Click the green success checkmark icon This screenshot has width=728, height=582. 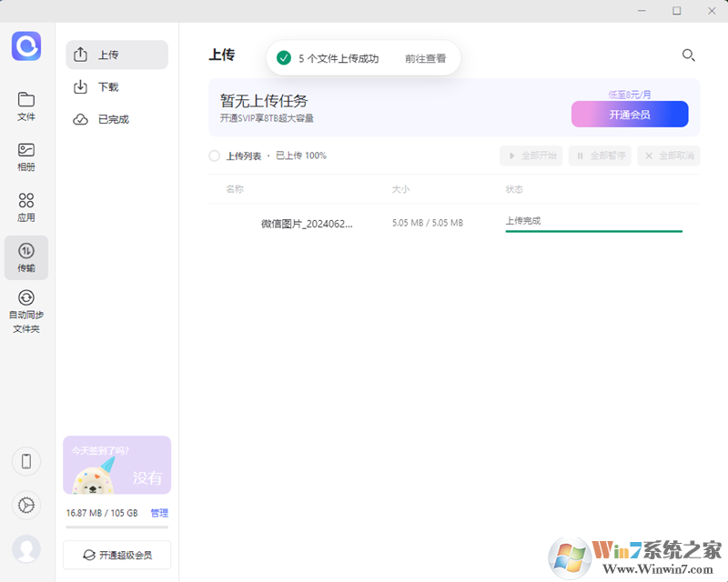tap(284, 58)
